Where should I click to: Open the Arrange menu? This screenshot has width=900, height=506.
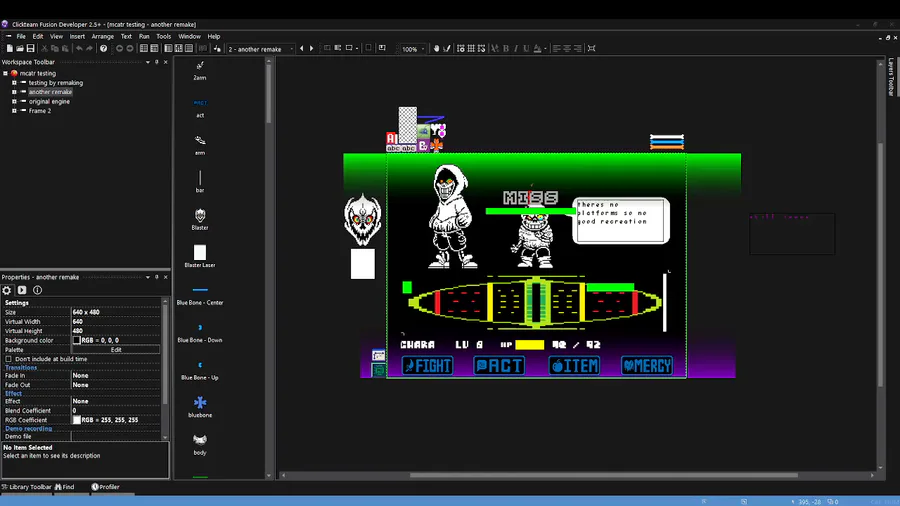tap(103, 36)
